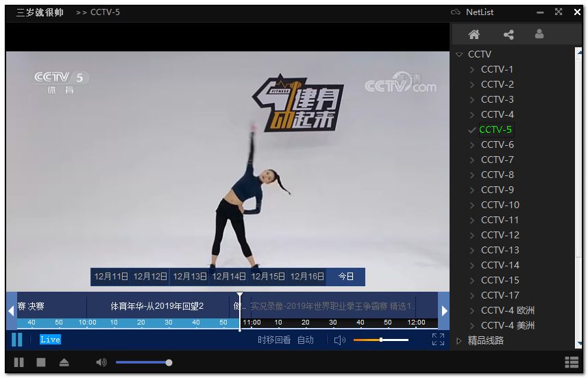Select the 赛 决赛 program block
The height and width of the screenshot is (378, 588).
click(x=52, y=307)
